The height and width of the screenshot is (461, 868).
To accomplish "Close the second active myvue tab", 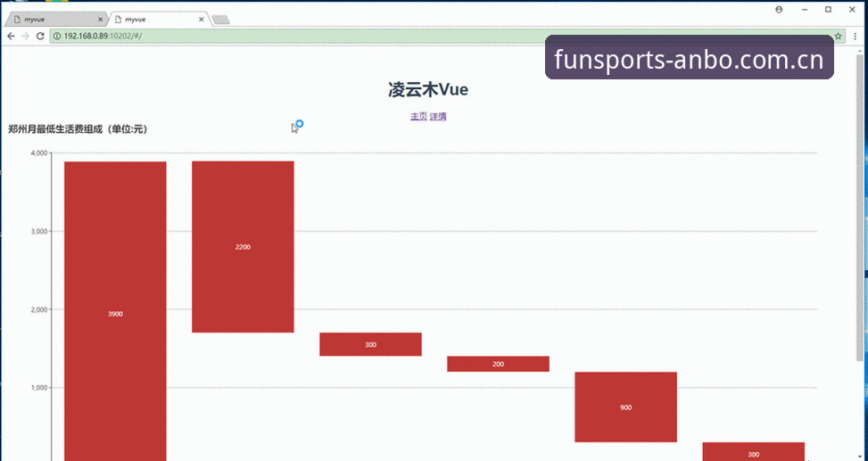I will [202, 20].
